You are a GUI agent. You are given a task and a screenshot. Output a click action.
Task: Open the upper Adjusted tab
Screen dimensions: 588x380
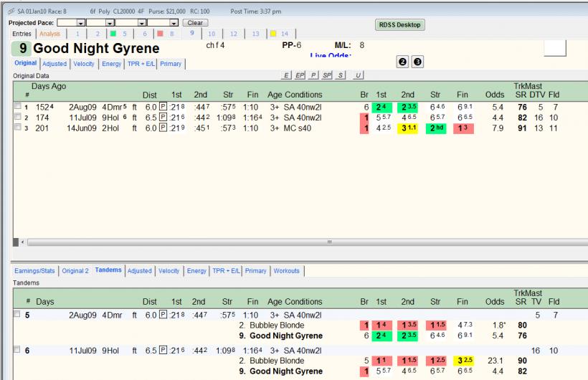(54, 64)
